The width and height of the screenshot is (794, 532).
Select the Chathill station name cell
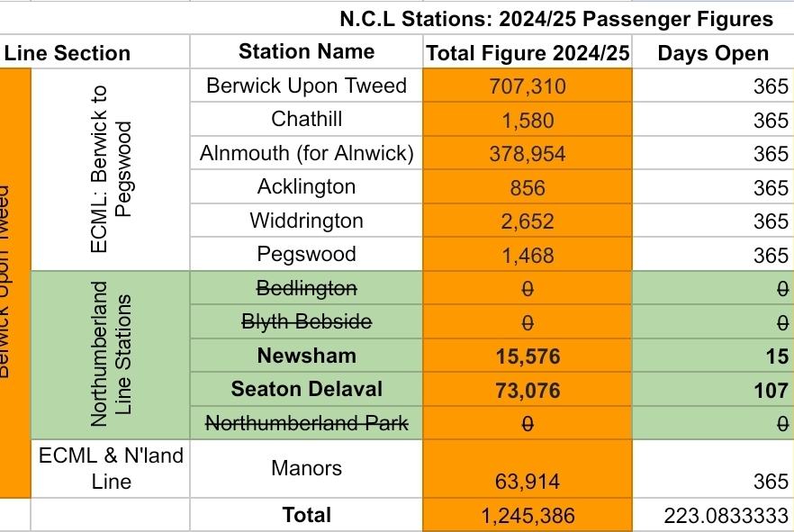tap(306, 120)
